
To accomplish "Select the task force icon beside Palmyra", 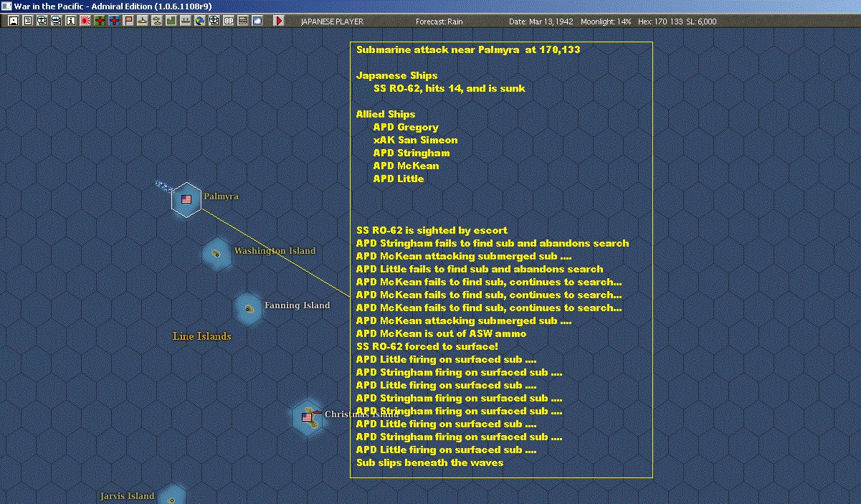I will [x=163, y=186].
